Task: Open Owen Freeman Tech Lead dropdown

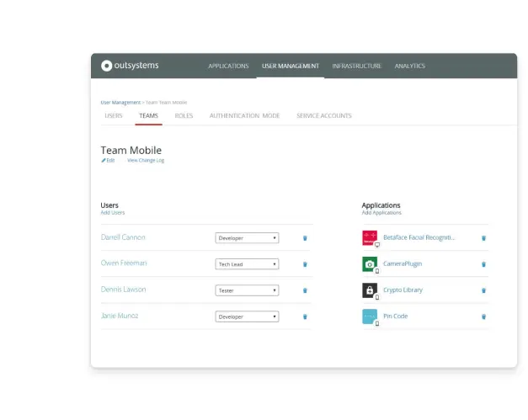Action: (x=247, y=264)
